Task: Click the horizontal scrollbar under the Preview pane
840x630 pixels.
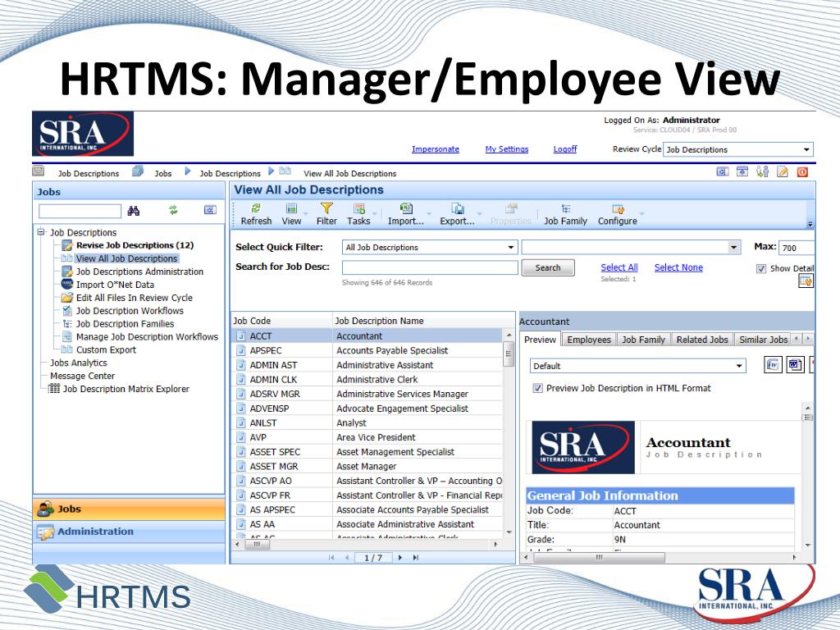Action: coord(599,558)
